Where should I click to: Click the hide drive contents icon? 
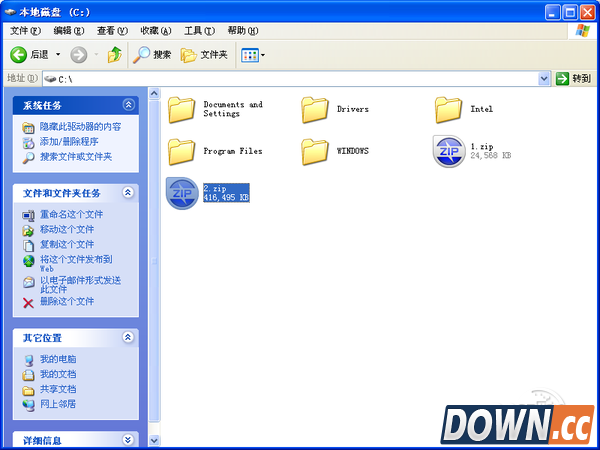[28, 128]
